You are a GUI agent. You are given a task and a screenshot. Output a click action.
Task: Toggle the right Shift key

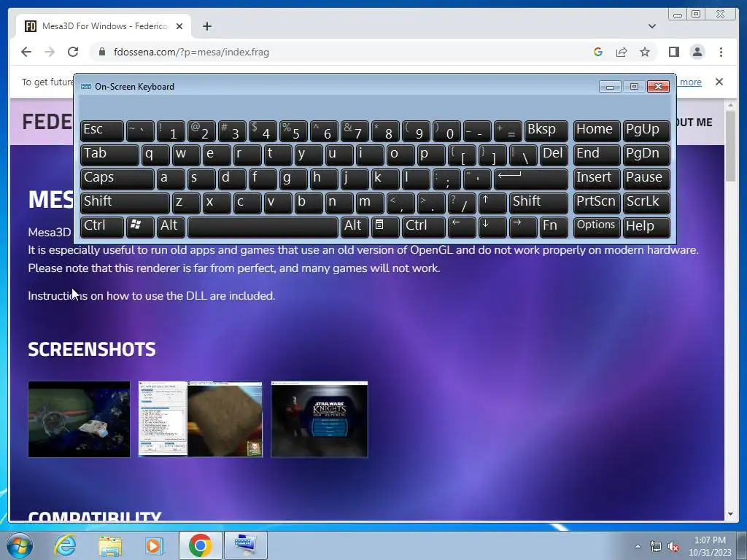pyautogui.click(x=538, y=202)
